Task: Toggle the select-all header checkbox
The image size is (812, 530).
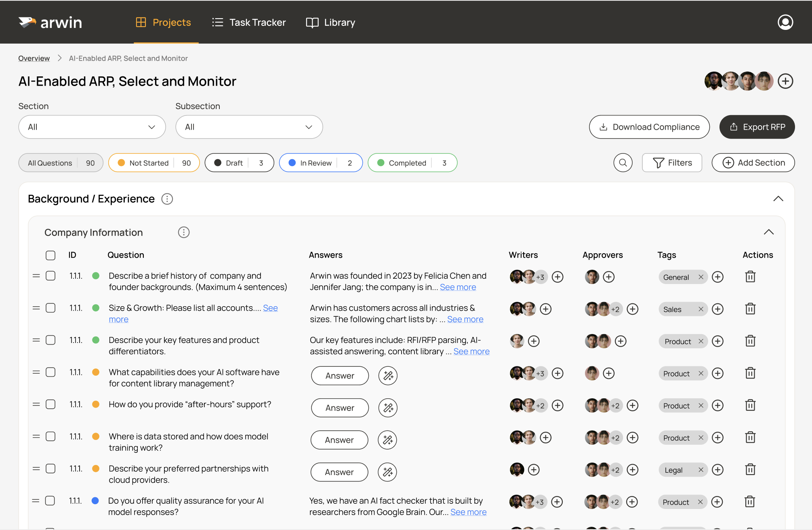Action: click(50, 255)
